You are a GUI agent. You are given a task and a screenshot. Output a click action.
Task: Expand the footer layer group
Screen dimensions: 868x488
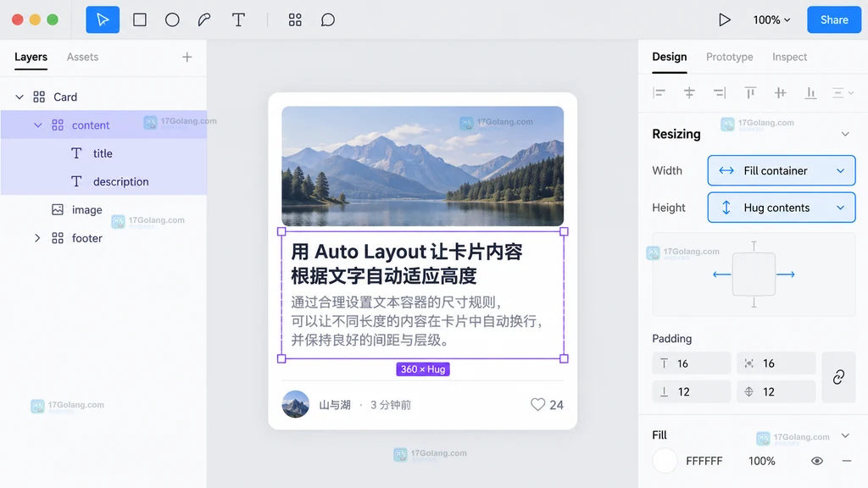point(37,238)
